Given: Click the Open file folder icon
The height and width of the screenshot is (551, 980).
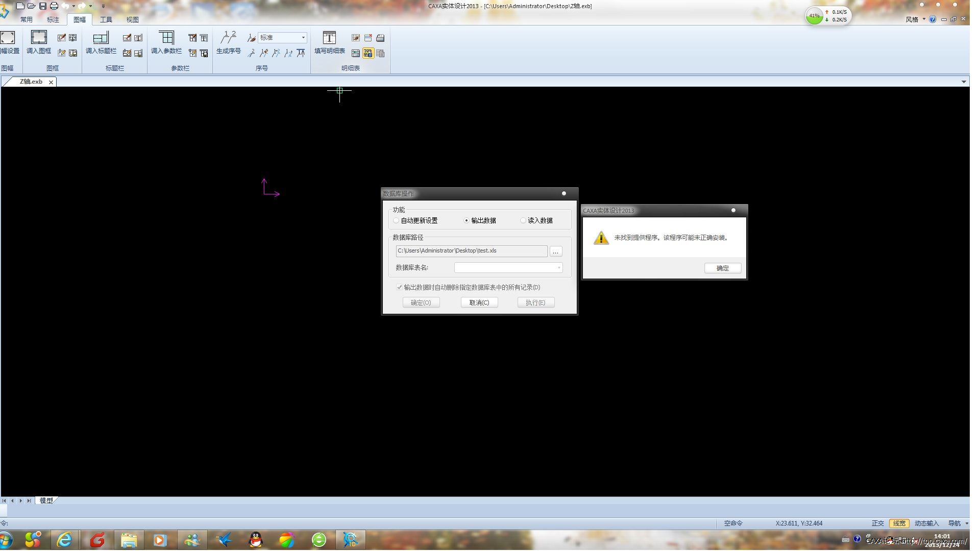Looking at the screenshot, I should [32, 6].
